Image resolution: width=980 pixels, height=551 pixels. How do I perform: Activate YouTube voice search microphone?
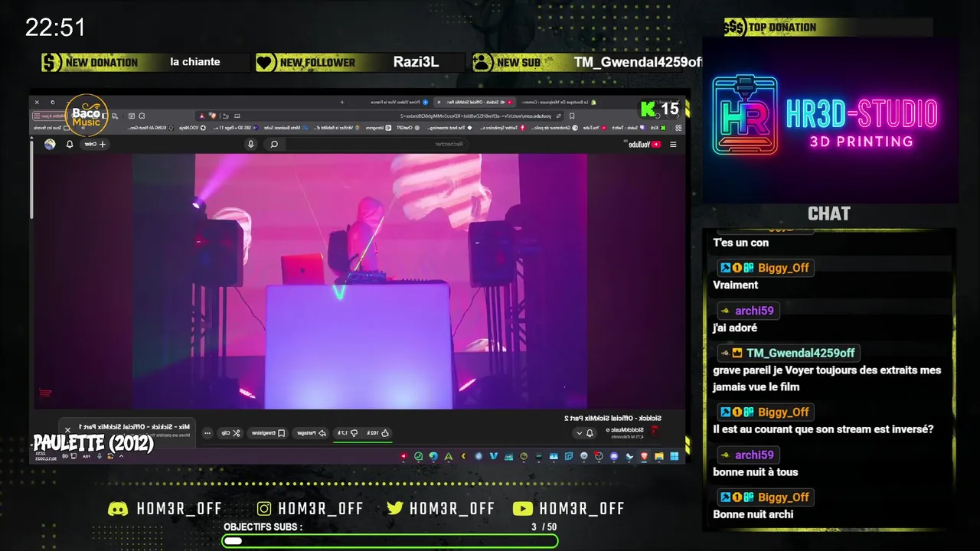tap(250, 144)
